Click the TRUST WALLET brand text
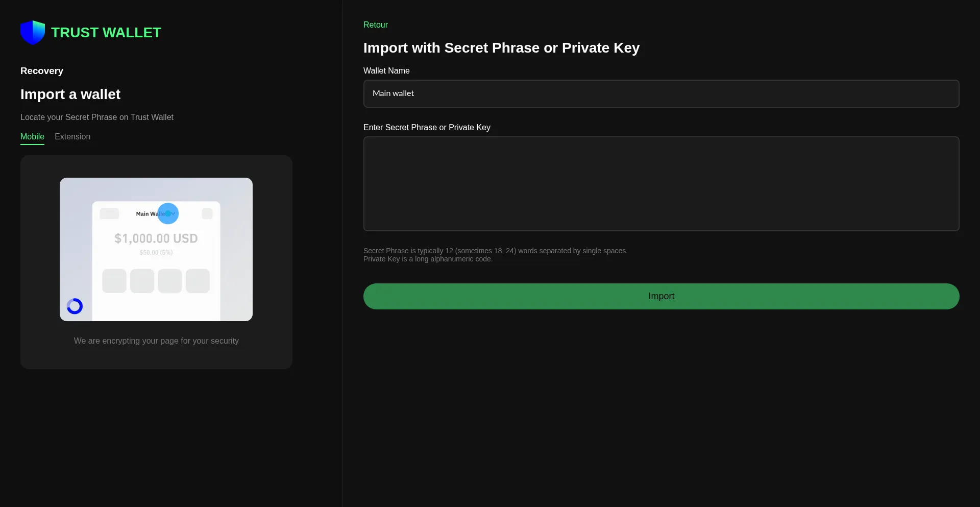Screen dimensions: 980x507 (x=106, y=33)
